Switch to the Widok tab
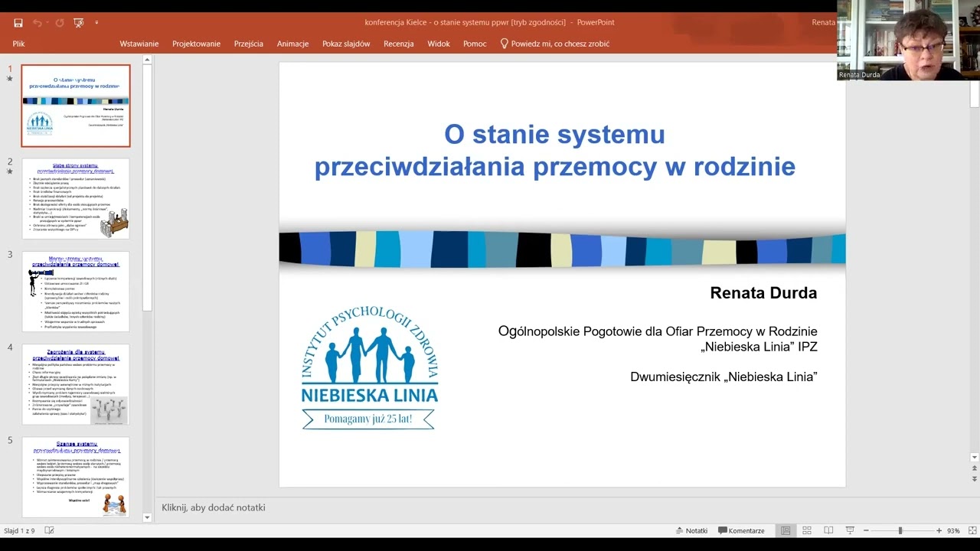The height and width of the screenshot is (551, 980). tap(439, 44)
